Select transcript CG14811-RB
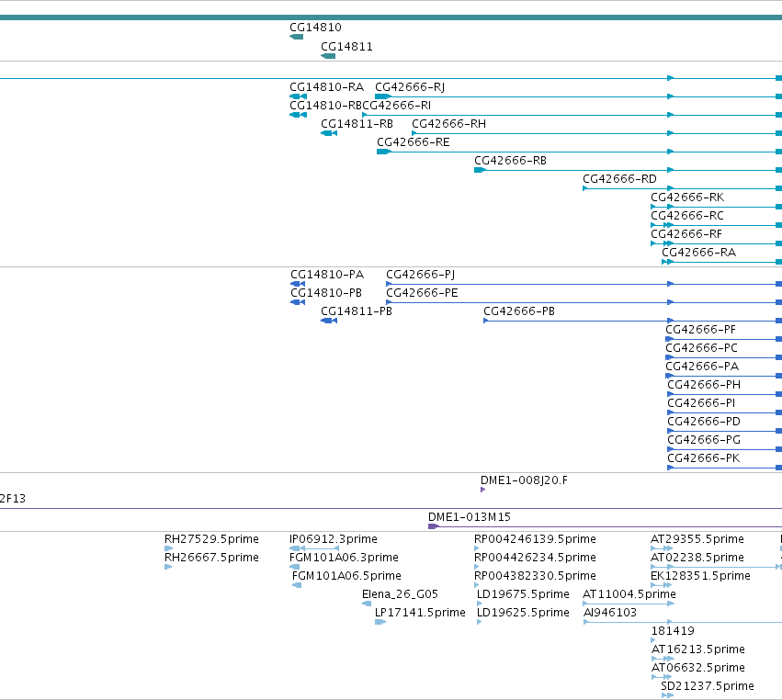The height and width of the screenshot is (700, 782). tap(357, 124)
